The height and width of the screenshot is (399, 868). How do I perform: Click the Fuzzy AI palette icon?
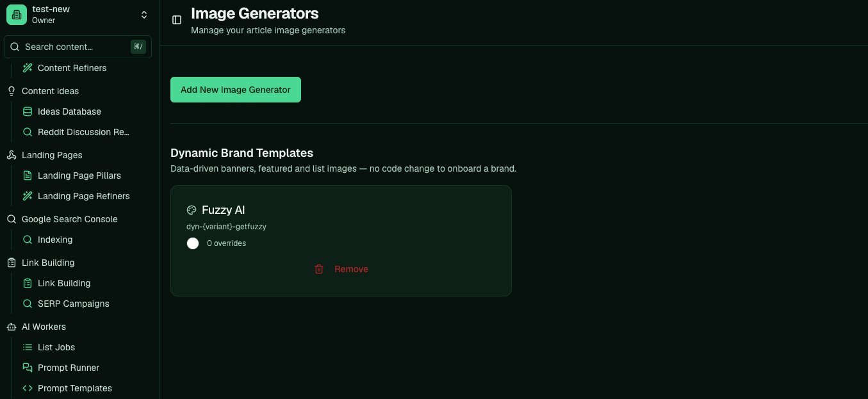(191, 210)
